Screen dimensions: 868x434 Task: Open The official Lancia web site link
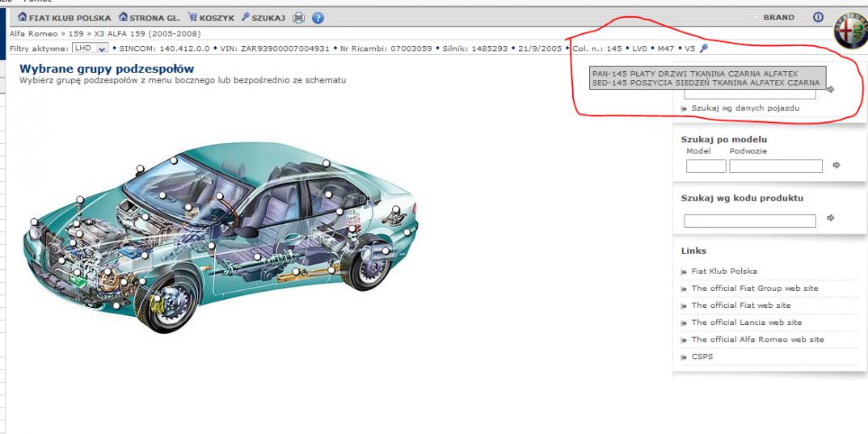(746, 322)
